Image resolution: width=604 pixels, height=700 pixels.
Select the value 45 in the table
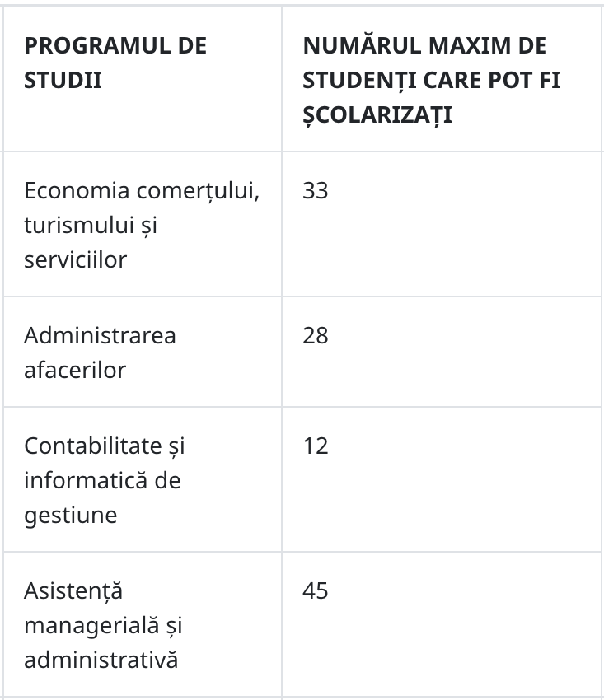click(316, 590)
